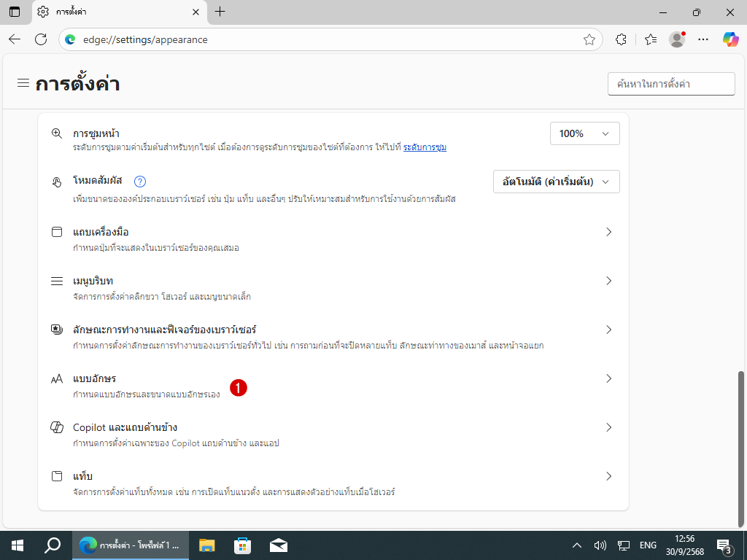Open the settings hamburger menu

pos(23,83)
